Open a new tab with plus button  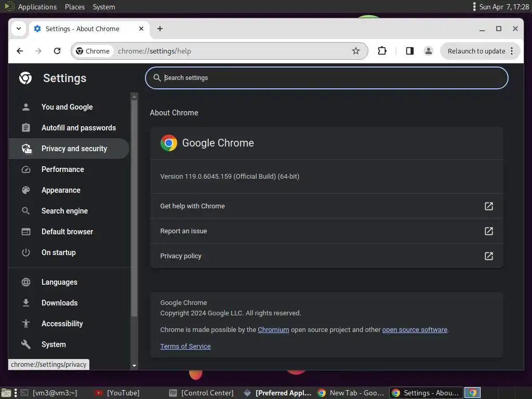coord(160,29)
